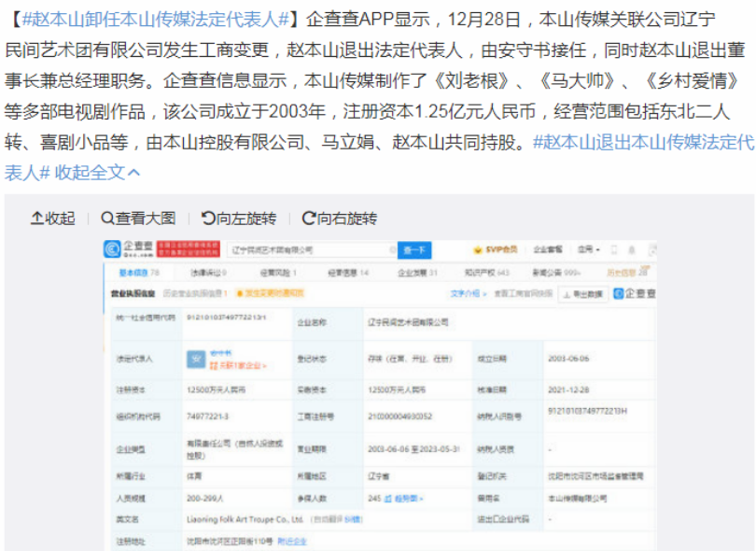Click 查看工商官网快照 link
Viewport: 756px width, 551px height.
pos(523,293)
